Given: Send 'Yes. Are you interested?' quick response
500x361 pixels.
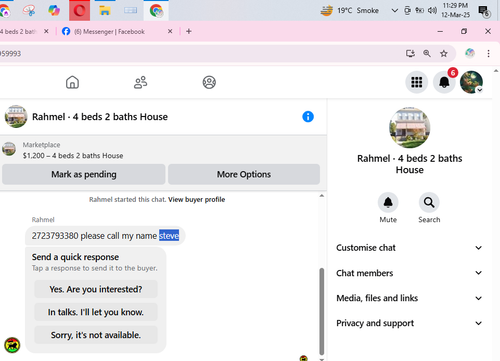Looking at the screenshot, I should [96, 289].
